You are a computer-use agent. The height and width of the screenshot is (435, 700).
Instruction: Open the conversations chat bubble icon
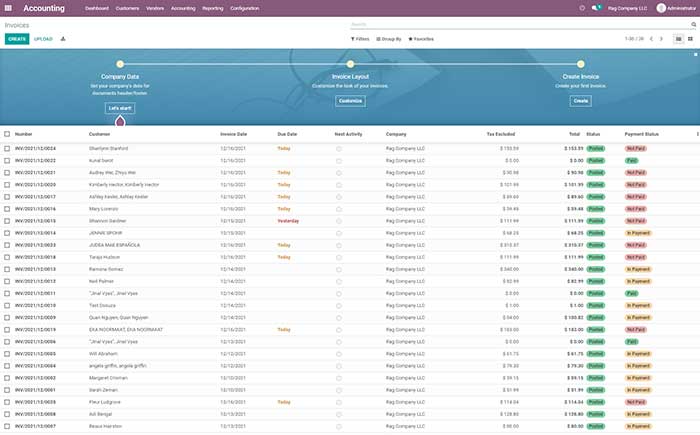click(596, 8)
